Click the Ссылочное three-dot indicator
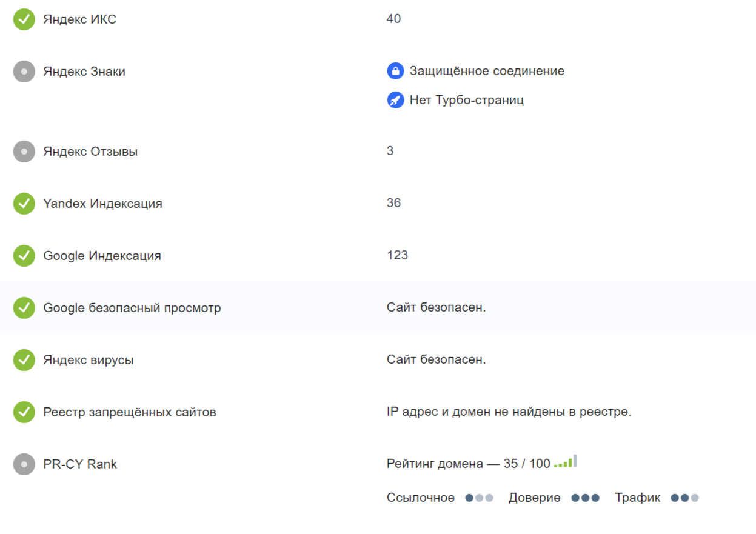The image size is (756, 534). point(480,498)
